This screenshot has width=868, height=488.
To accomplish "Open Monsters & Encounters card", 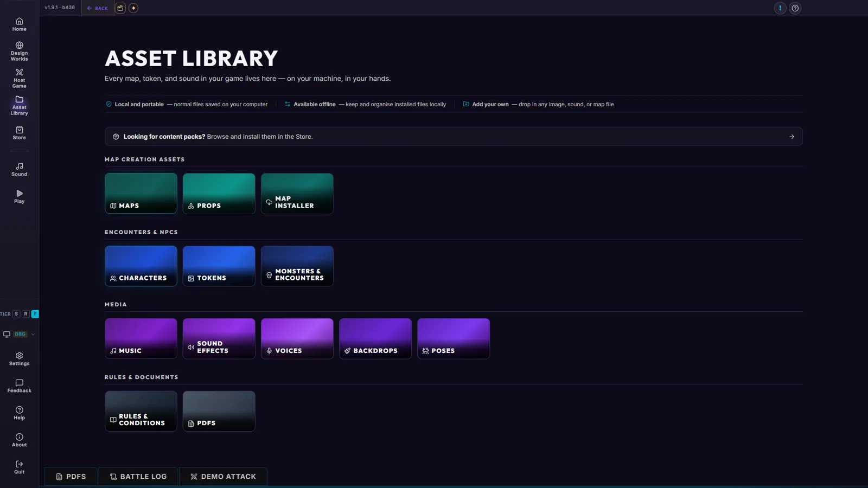I will coord(297,266).
